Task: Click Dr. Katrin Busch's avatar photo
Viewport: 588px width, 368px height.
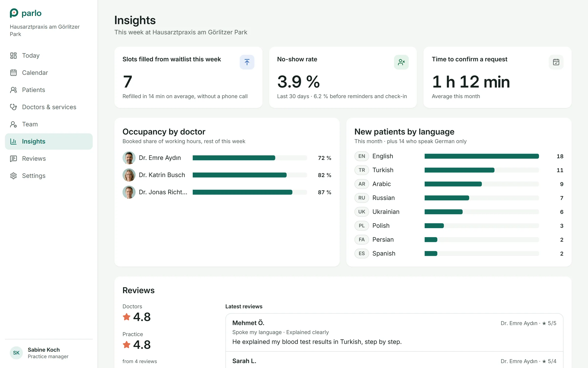Action: (129, 175)
